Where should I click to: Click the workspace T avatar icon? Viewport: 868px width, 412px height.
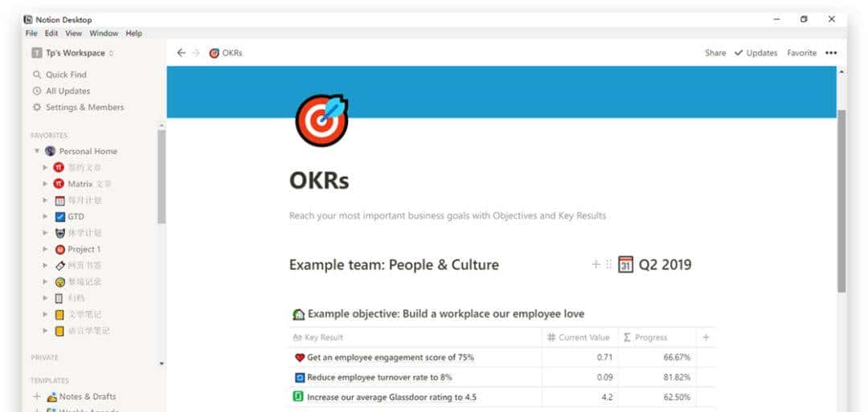tap(37, 53)
